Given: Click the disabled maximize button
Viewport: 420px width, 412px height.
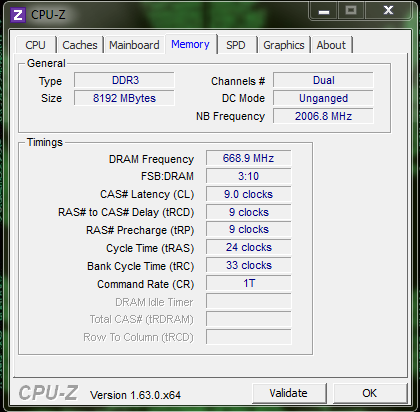Looking at the screenshot, I should pyautogui.click(x=351, y=11).
